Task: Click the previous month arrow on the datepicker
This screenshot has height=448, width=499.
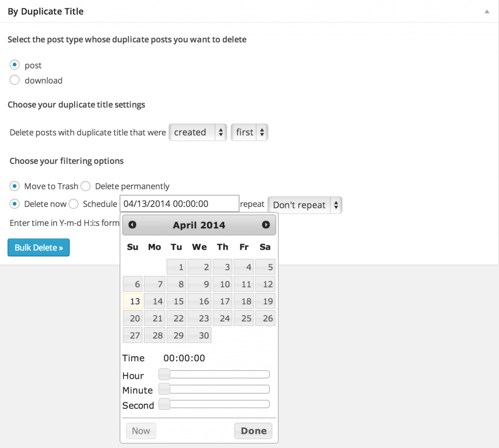Action: coord(132,225)
